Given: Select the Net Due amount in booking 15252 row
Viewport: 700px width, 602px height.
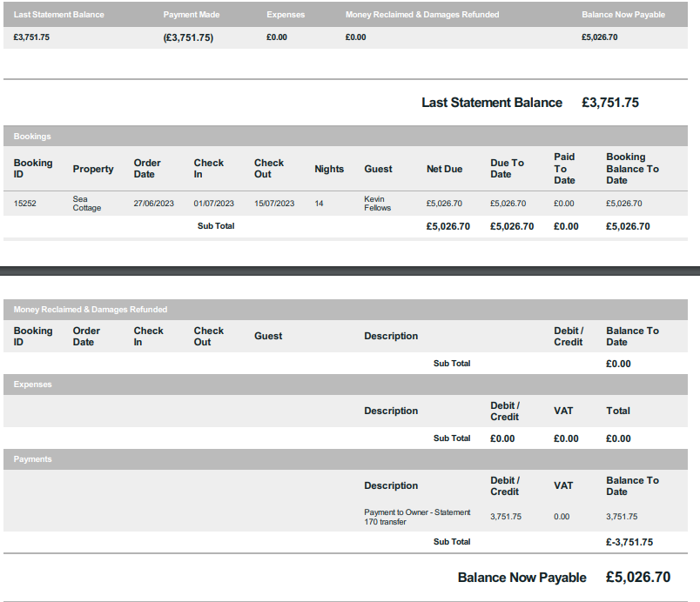Looking at the screenshot, I should tap(444, 204).
